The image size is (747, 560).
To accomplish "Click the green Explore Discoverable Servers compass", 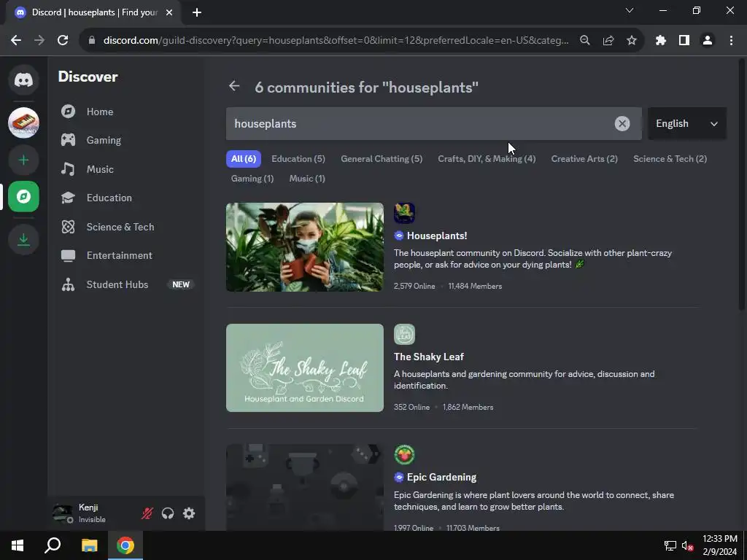I will click(23, 196).
